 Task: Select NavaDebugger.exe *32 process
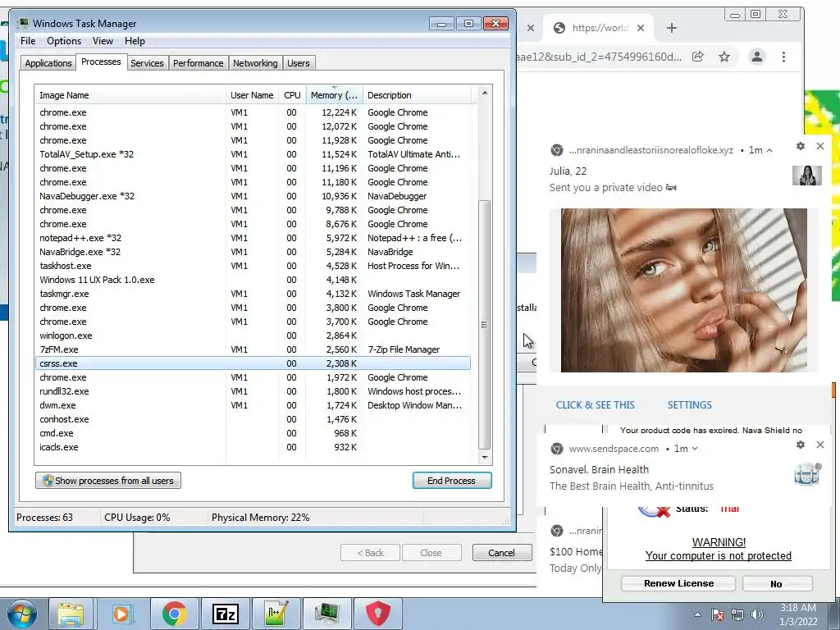pos(253,196)
